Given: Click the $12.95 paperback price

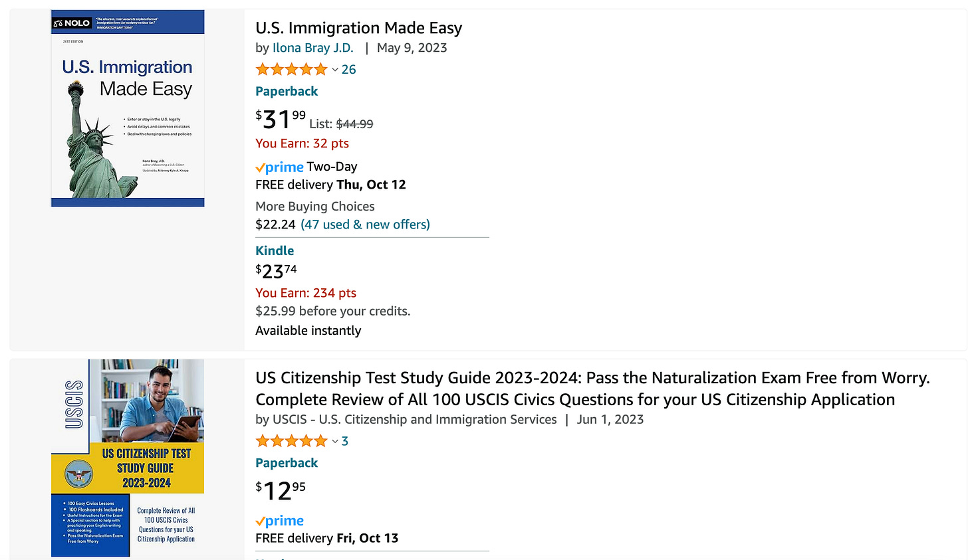Looking at the screenshot, I should (281, 491).
